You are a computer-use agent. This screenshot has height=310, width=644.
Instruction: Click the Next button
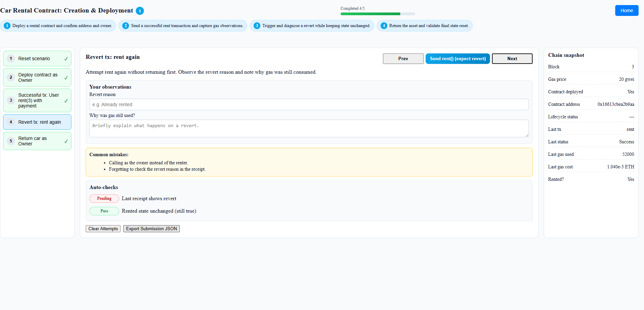[x=512, y=58]
